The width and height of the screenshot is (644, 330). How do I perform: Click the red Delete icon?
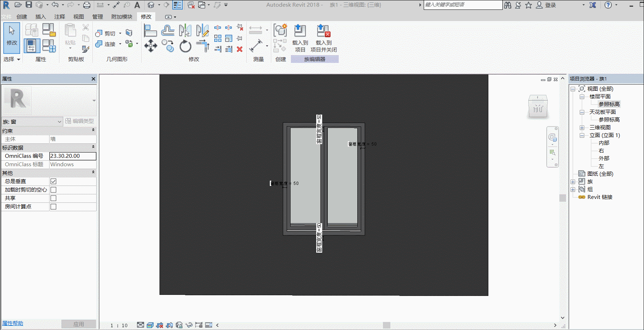(240, 49)
